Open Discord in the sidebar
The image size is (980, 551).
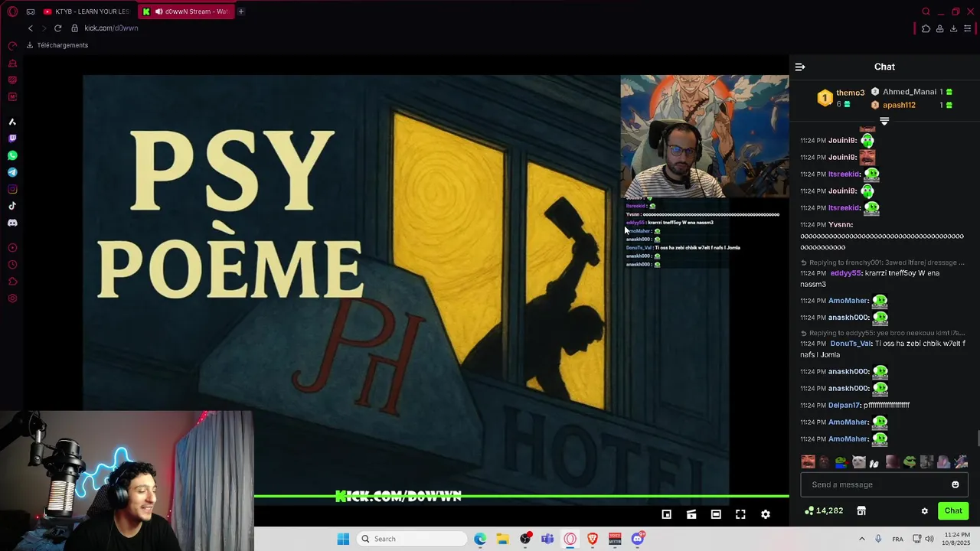(12, 223)
